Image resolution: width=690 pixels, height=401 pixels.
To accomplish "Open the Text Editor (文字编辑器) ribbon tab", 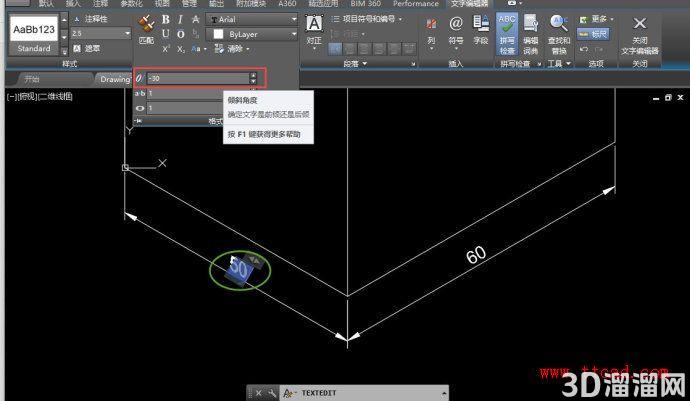I will click(x=469, y=4).
